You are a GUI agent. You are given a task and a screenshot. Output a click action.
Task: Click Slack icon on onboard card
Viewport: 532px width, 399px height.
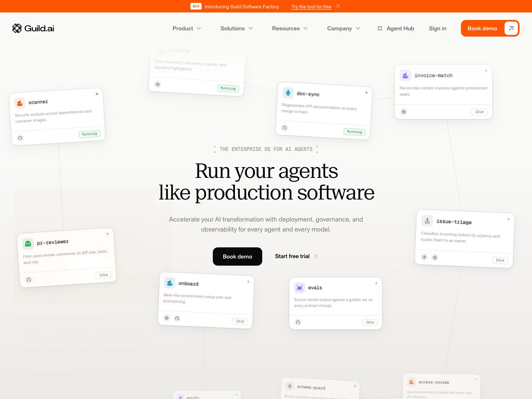tap(167, 318)
